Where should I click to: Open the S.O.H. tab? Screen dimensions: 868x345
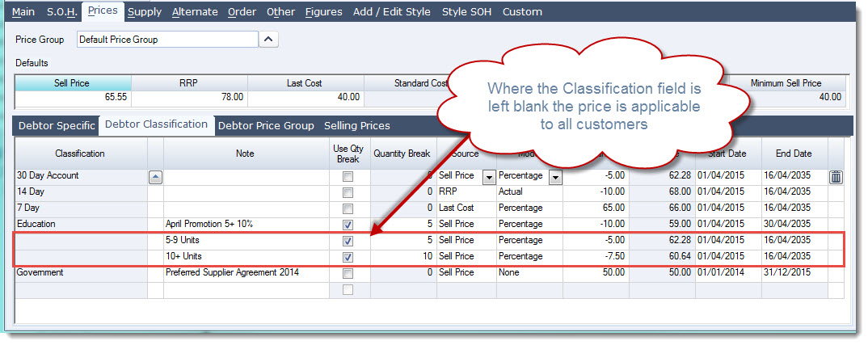click(x=61, y=11)
